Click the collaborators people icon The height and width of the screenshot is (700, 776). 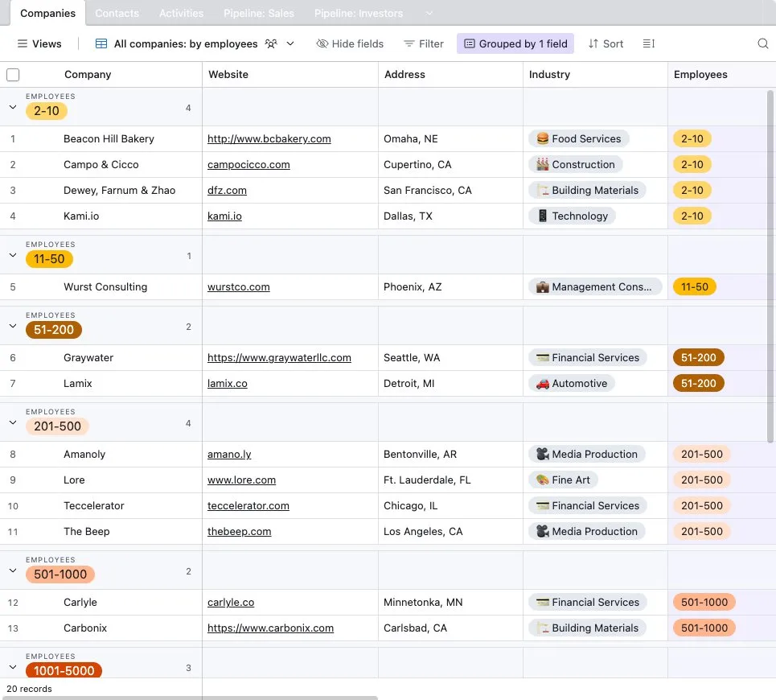tap(271, 43)
